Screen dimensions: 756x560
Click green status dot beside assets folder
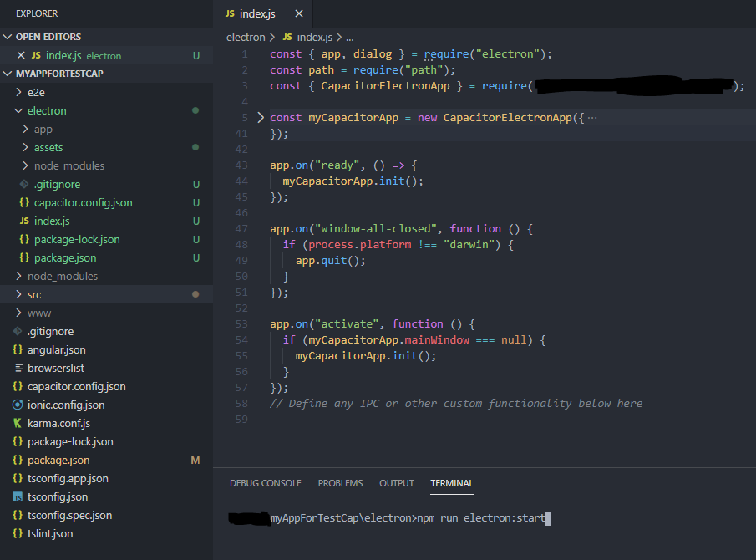[195, 147]
